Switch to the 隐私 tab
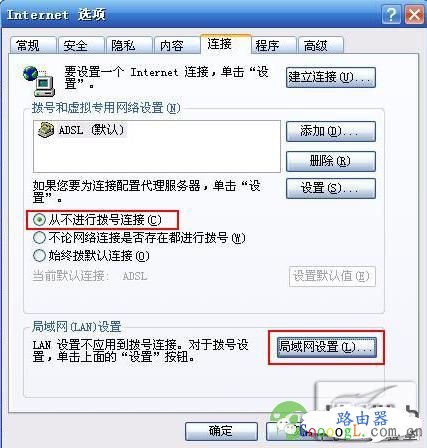Image resolution: width=427 pixels, height=448 pixels. [x=128, y=45]
